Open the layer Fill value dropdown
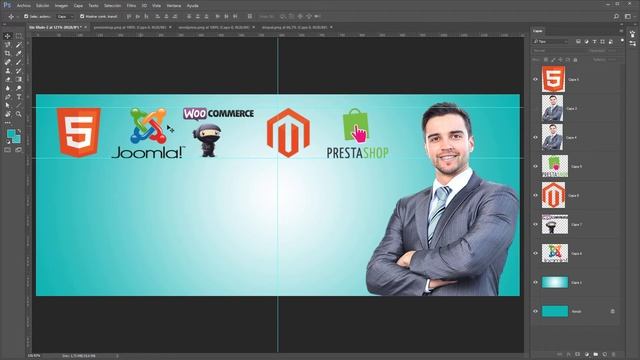This screenshot has height=360, width=640. tap(611, 60)
